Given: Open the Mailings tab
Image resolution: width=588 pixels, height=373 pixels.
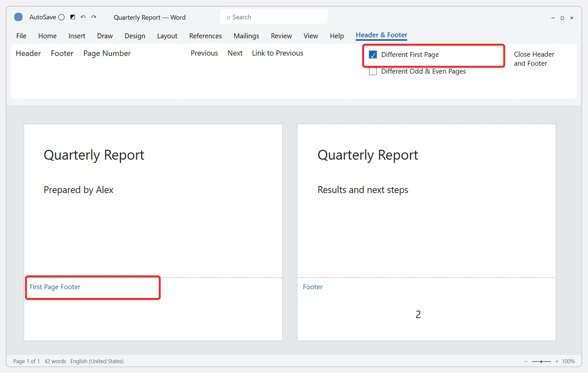Looking at the screenshot, I should (x=247, y=36).
